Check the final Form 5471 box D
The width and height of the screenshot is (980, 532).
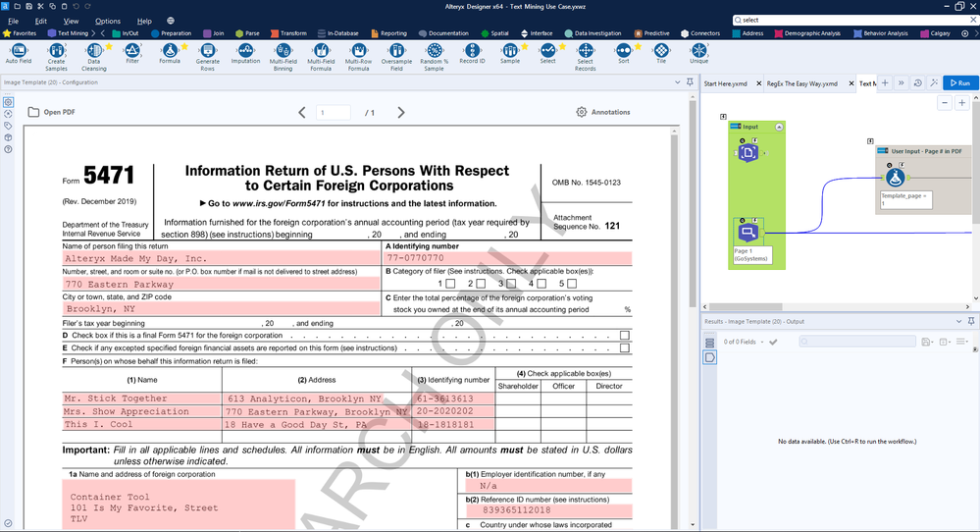624,335
